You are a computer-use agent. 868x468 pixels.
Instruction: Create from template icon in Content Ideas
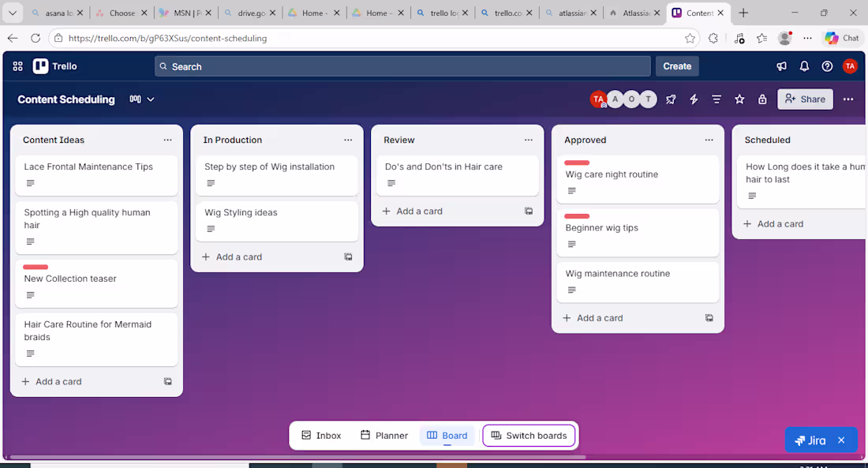(168, 382)
